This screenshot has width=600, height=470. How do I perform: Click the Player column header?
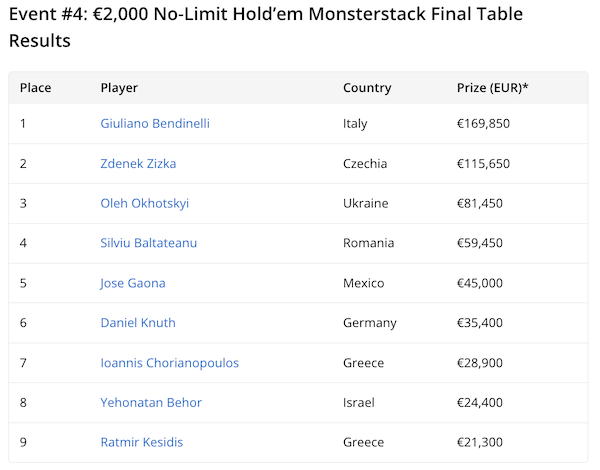pos(119,88)
